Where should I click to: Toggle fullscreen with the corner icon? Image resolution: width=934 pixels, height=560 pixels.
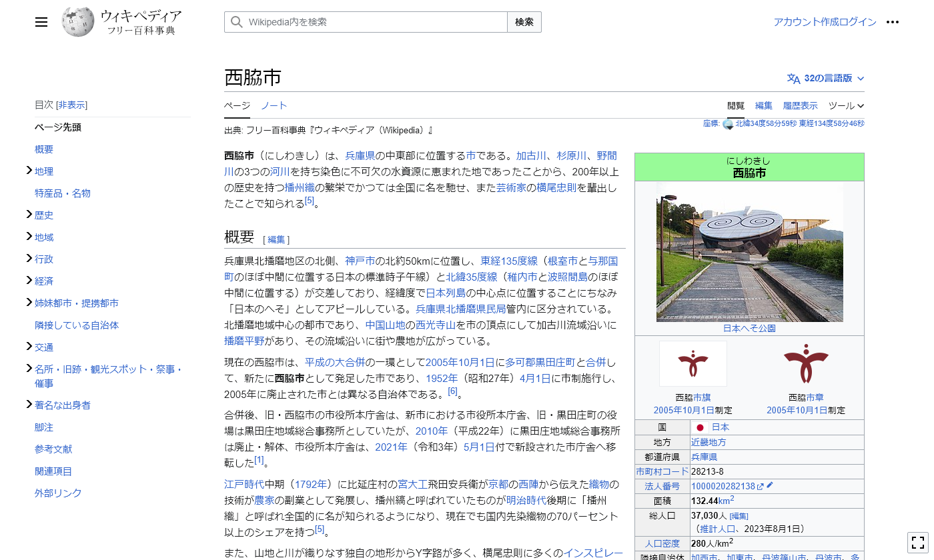point(918,543)
